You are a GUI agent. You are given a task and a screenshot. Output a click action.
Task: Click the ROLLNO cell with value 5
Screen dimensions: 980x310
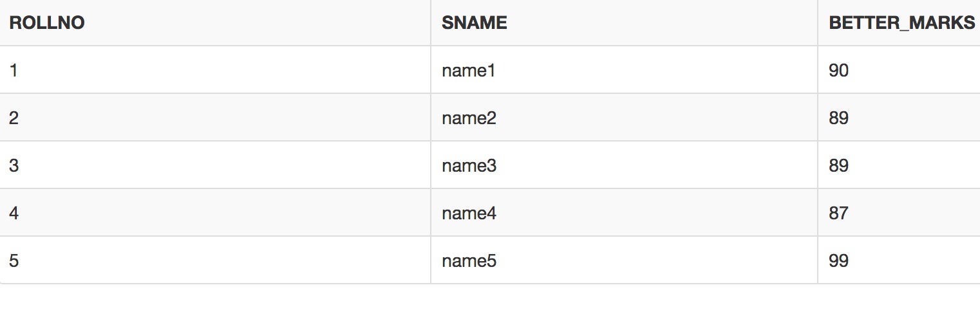click(215, 260)
